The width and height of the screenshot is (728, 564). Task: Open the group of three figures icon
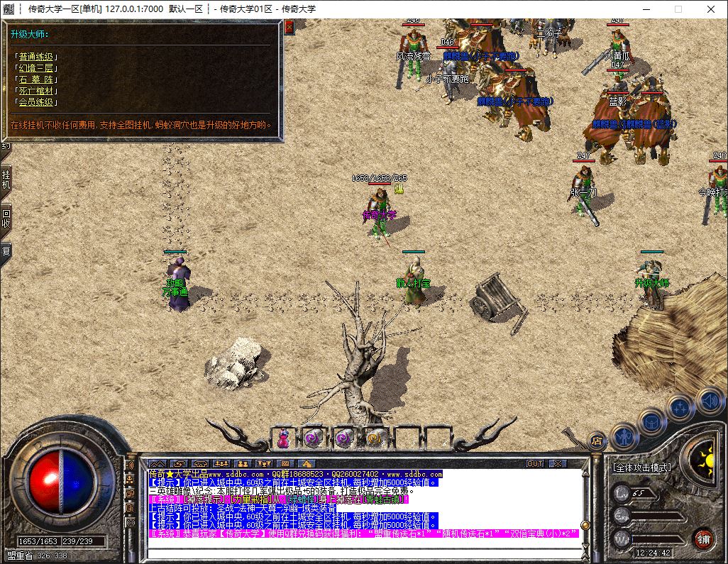click(x=221, y=463)
